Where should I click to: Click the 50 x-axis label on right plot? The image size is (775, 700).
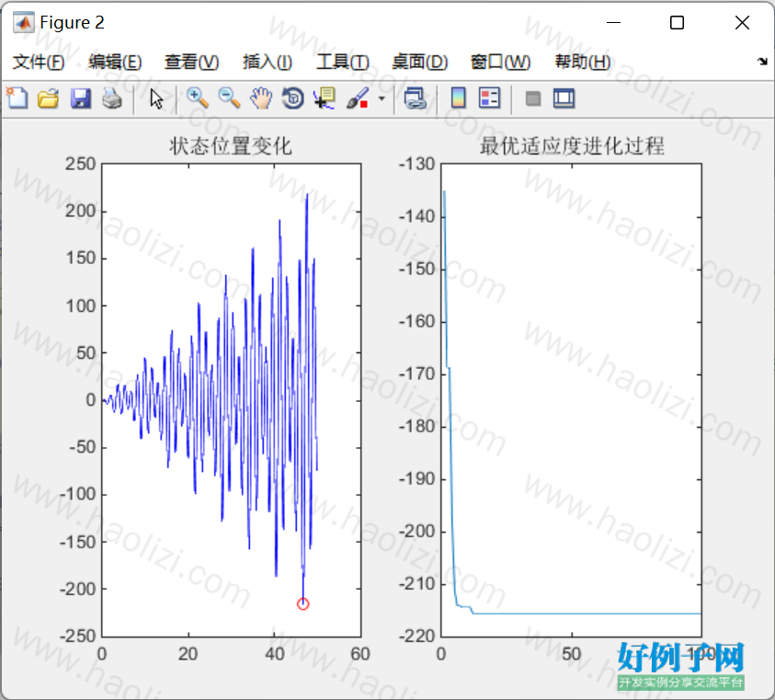click(572, 654)
